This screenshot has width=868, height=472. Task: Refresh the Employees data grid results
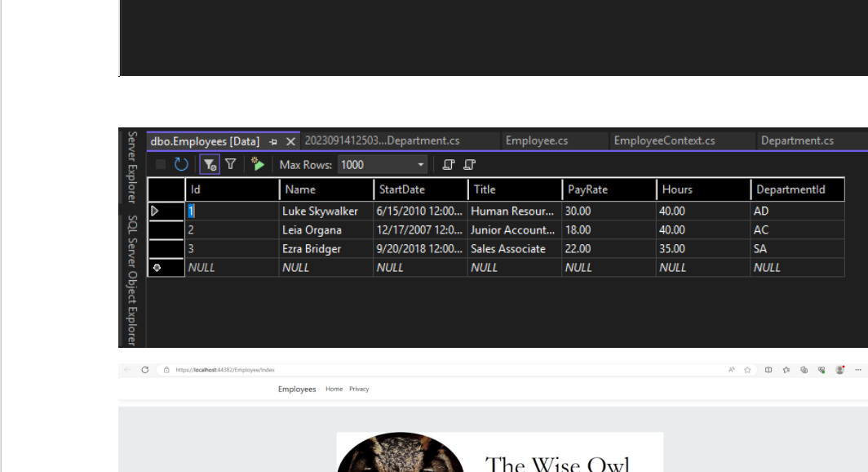(179, 165)
